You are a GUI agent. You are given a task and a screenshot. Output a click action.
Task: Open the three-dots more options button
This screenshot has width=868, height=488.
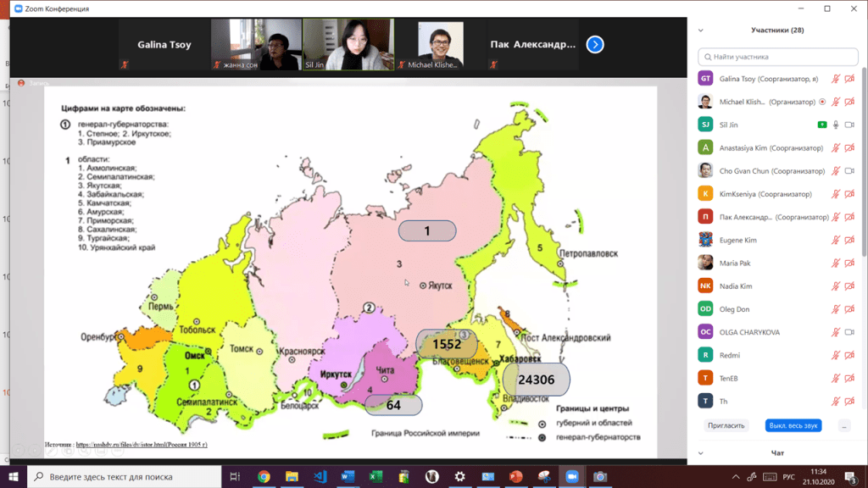pyautogui.click(x=843, y=425)
